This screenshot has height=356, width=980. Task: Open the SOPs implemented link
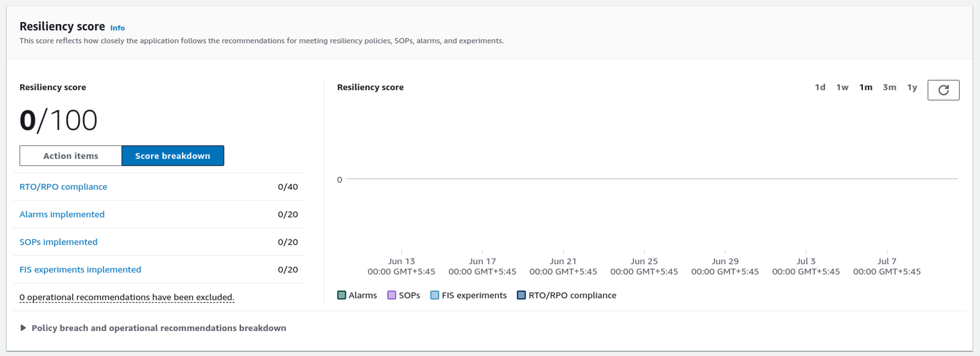[x=58, y=242]
